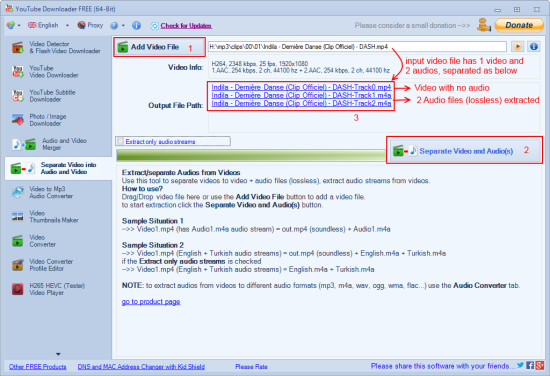This screenshot has height=376, width=550.
Task: Open Video Thumbnails Maker icon
Action: [x=18, y=216]
